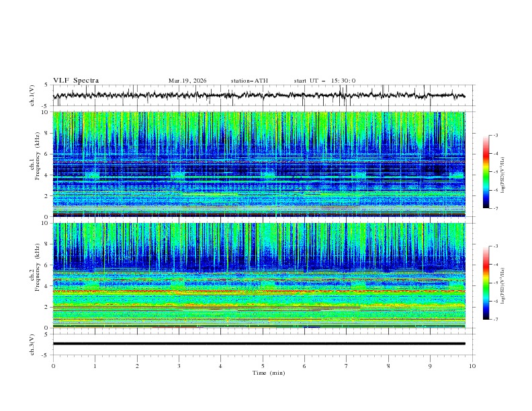Click the "-3" label on ch.1 color scale
532x411 pixels.
point(496,135)
